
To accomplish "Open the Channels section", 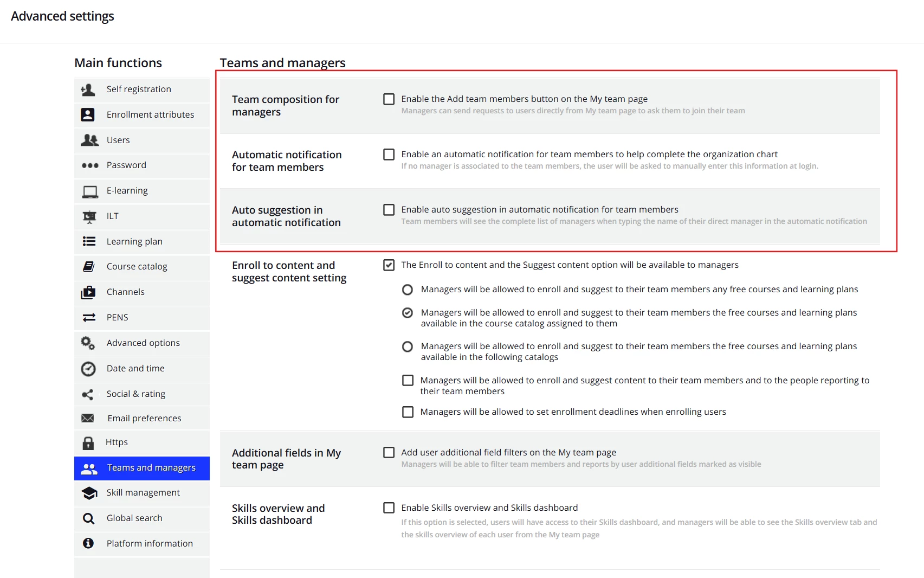I will (x=126, y=292).
